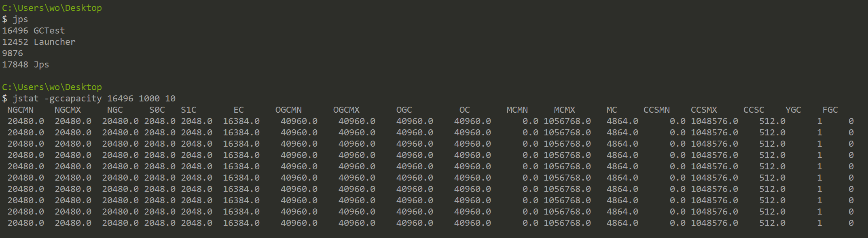868x238 pixels.
Task: Click the YGC column header
Action: (793, 110)
